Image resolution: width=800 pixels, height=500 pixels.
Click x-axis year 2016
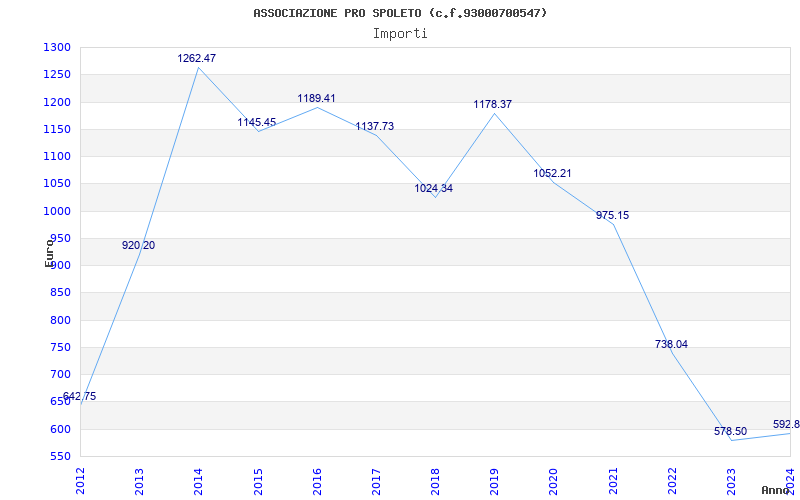coord(317,481)
